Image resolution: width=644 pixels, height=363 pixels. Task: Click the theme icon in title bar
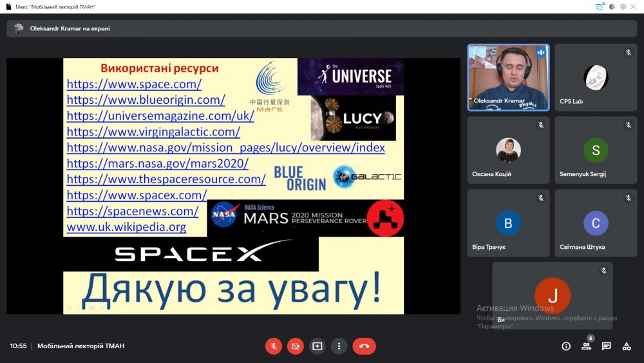coord(612,6)
